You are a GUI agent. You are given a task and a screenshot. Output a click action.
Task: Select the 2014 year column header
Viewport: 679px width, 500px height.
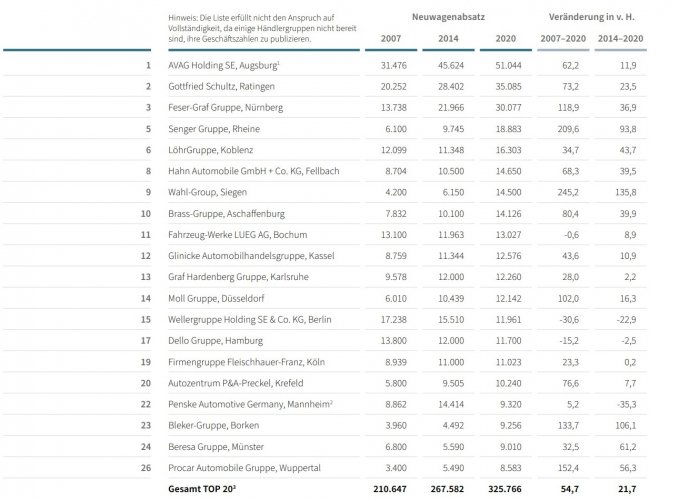(448, 39)
